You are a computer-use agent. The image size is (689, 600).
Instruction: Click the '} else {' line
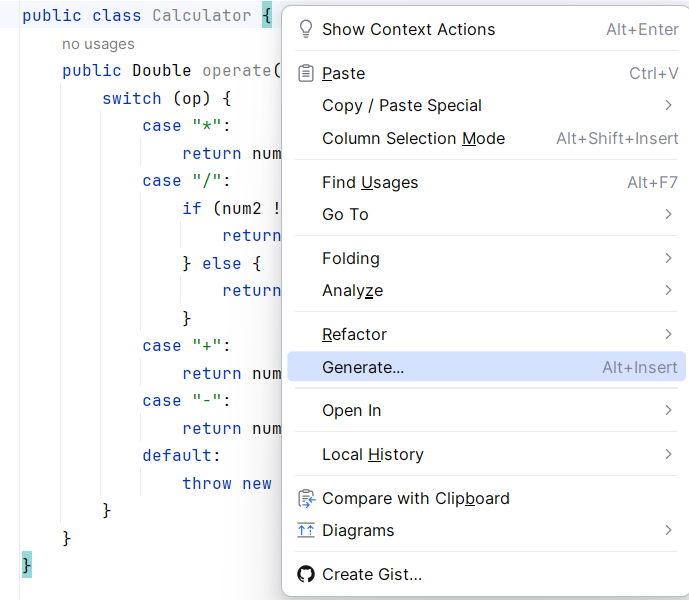[222, 263]
